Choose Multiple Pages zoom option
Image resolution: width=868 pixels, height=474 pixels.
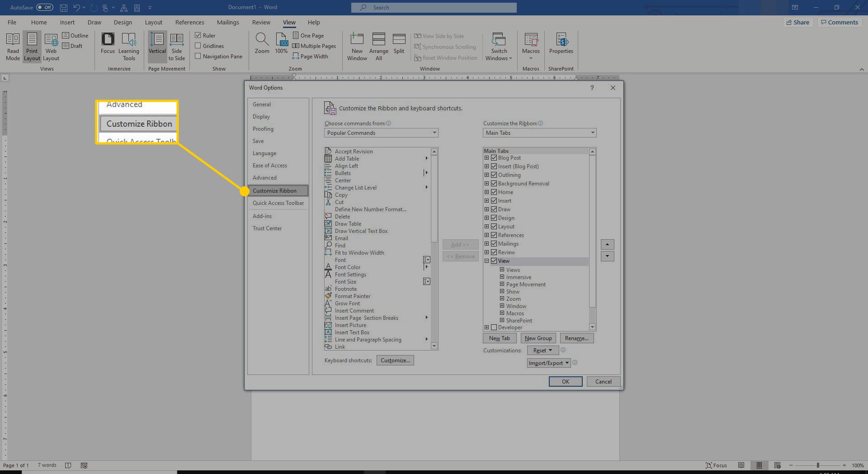(314, 46)
